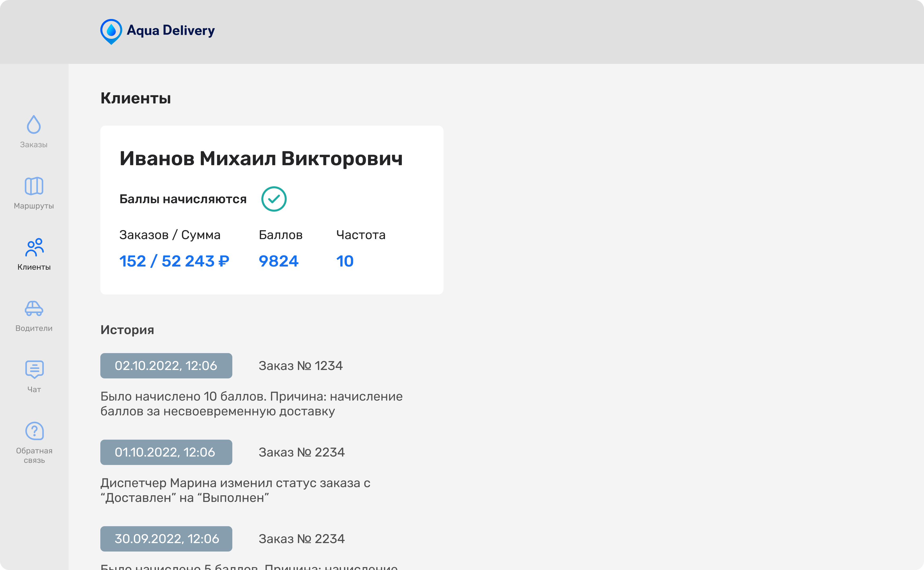The height and width of the screenshot is (570, 924).
Task: Select the 01.10.2022, 12:06 date badge
Action: (166, 452)
